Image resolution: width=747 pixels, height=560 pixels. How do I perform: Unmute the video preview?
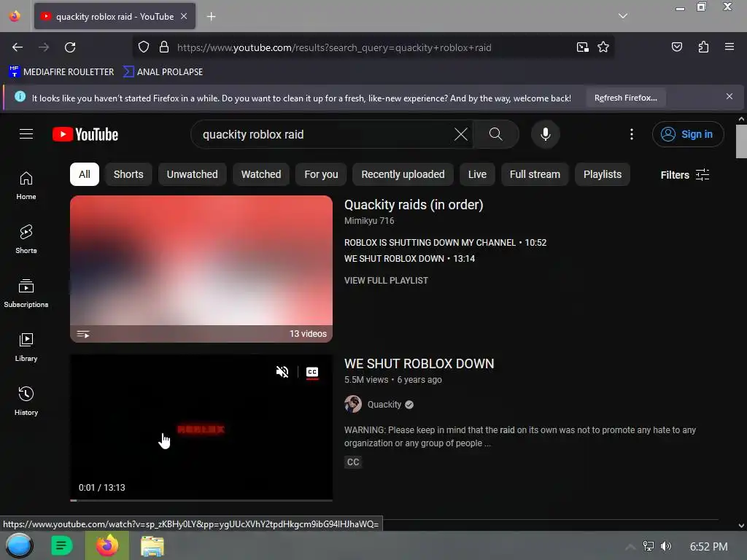[x=282, y=372]
